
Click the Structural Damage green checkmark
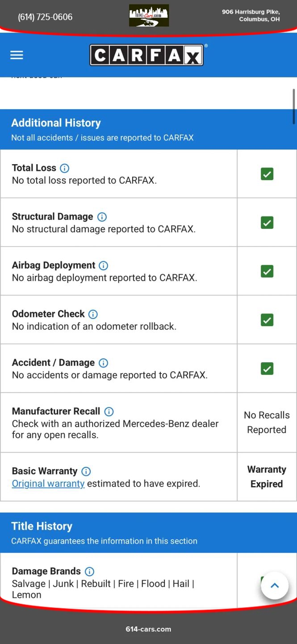click(267, 222)
